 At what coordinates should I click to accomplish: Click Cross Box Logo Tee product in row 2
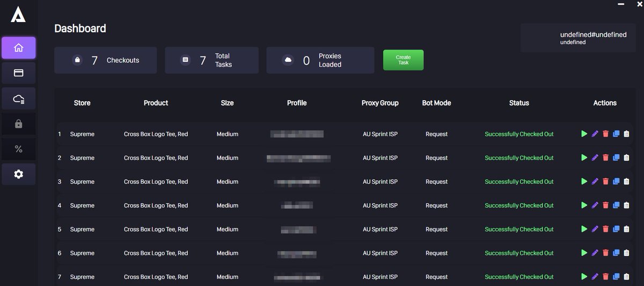[156, 158]
